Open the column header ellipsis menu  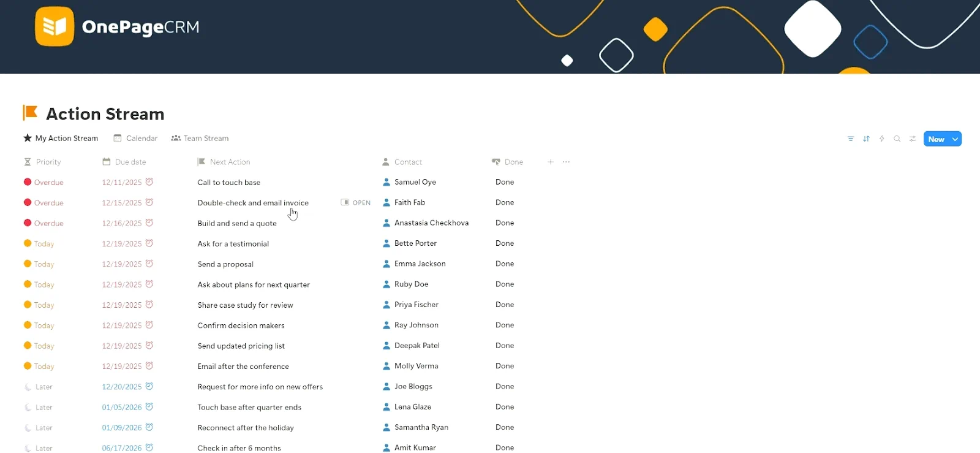pos(566,162)
